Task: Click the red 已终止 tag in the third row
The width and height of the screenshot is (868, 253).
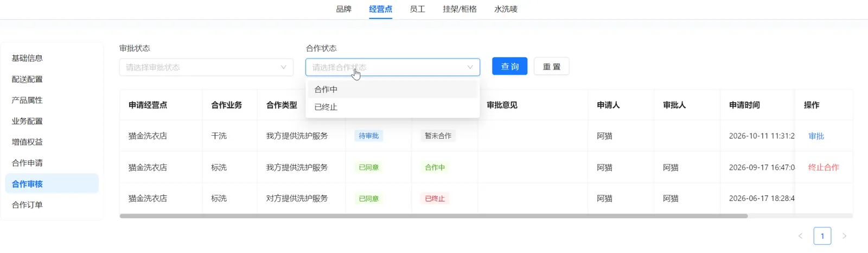Action: pos(435,199)
